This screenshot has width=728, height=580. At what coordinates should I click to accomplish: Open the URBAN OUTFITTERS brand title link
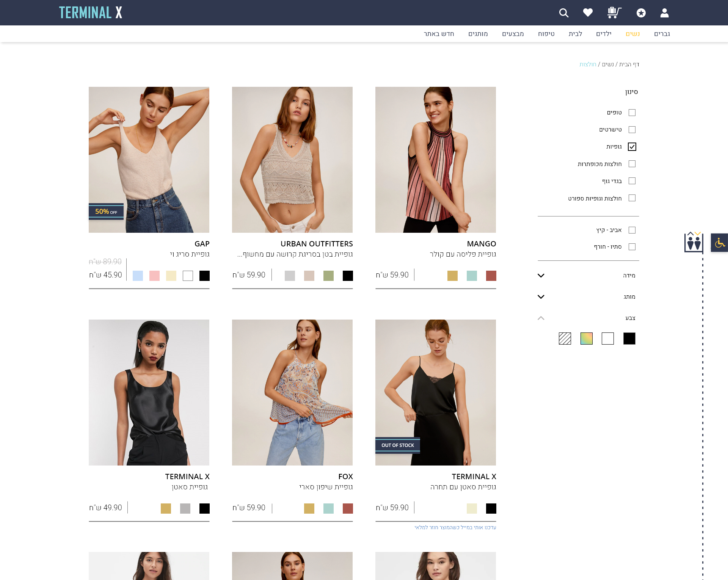point(317,244)
